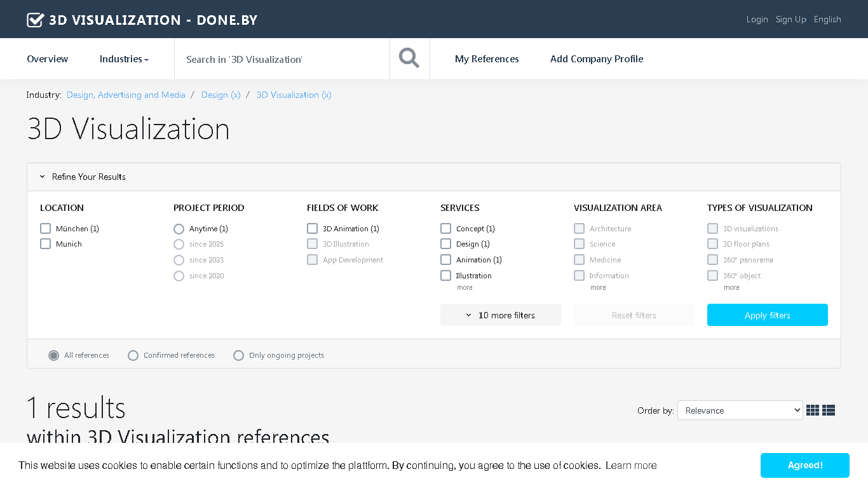Click the magnifying glass search icon
868x488 pixels.
(409, 58)
